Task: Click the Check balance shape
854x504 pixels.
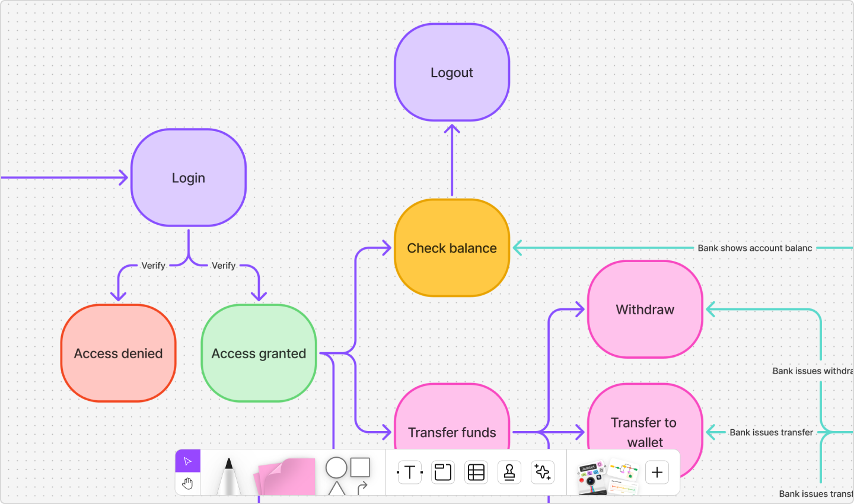Action: (x=451, y=248)
